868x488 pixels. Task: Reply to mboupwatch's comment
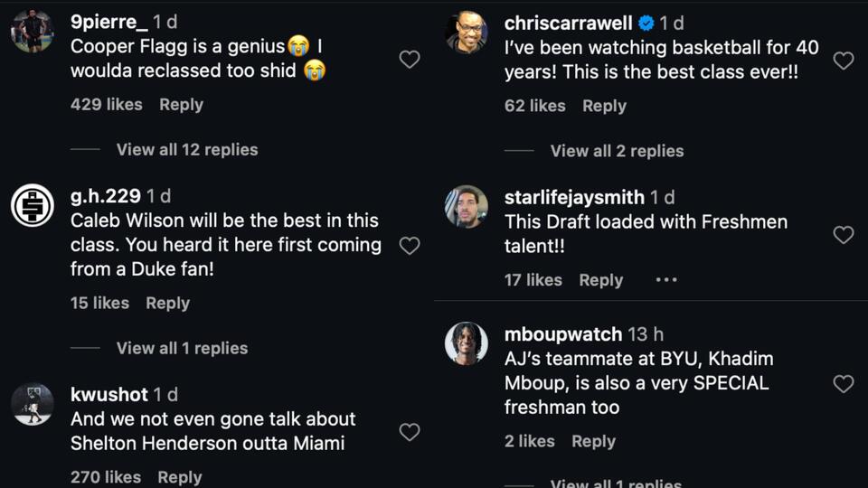click(x=593, y=442)
